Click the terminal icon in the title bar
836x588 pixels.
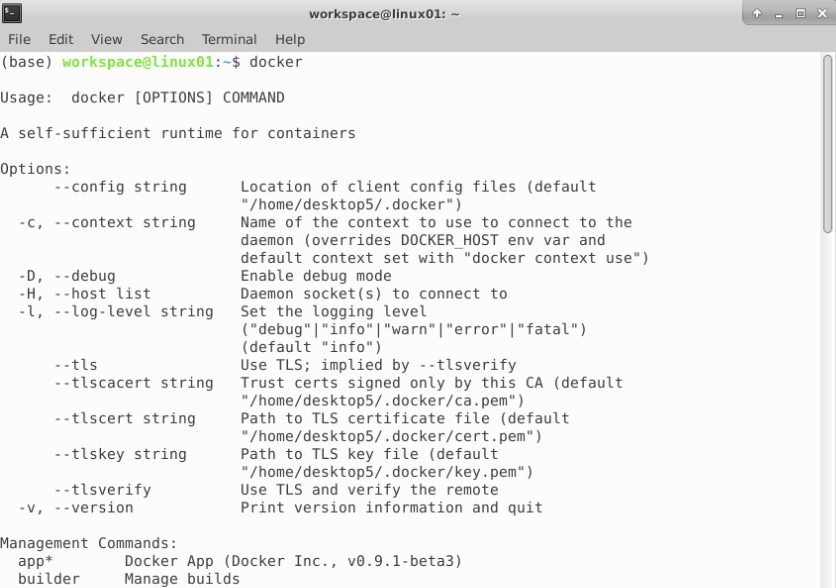(x=12, y=13)
